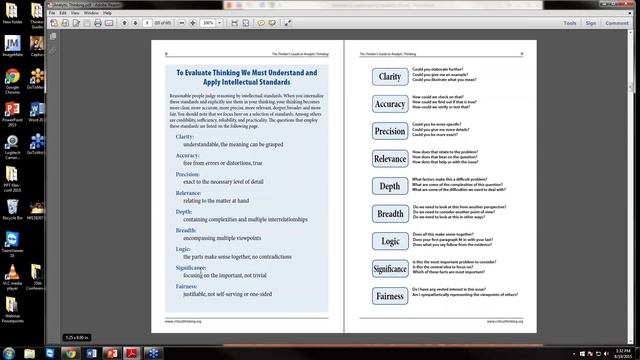Viewport: 640px width, 360px height.
Task: Open the attachments paperclip panel icon
Action: tap(53, 51)
